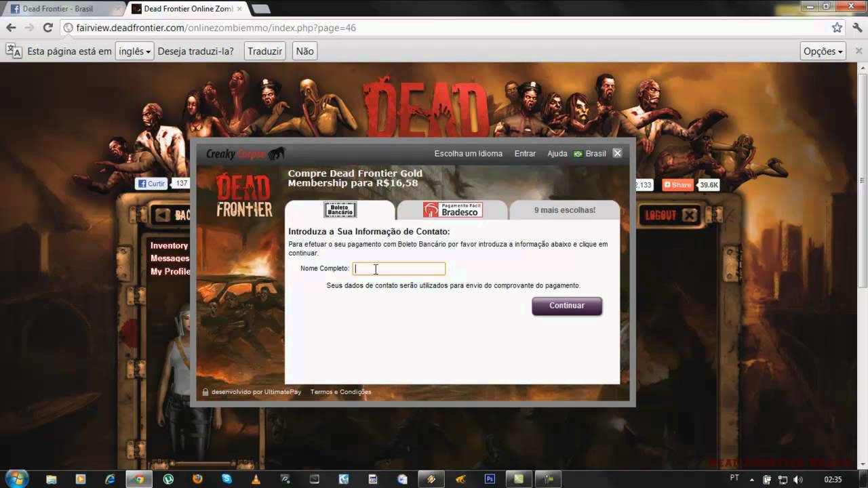Click the network icon in the system tray
Screen dimensions: 868x488
tap(783, 479)
